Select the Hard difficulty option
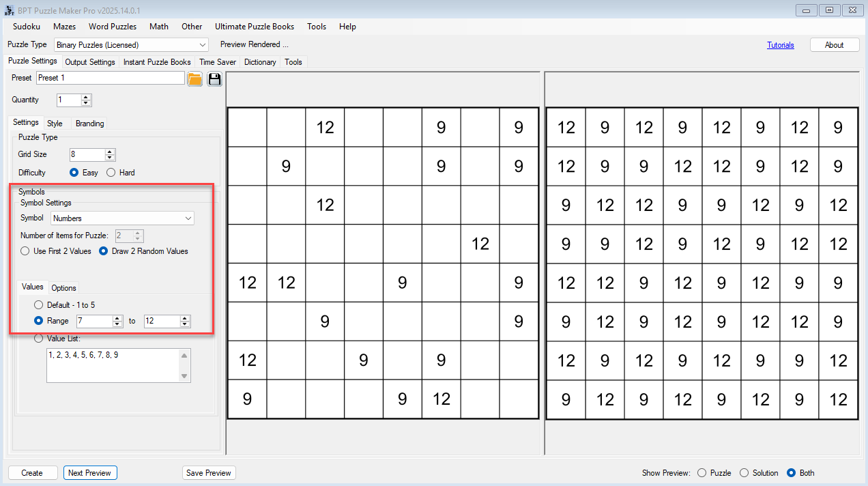 [111, 173]
